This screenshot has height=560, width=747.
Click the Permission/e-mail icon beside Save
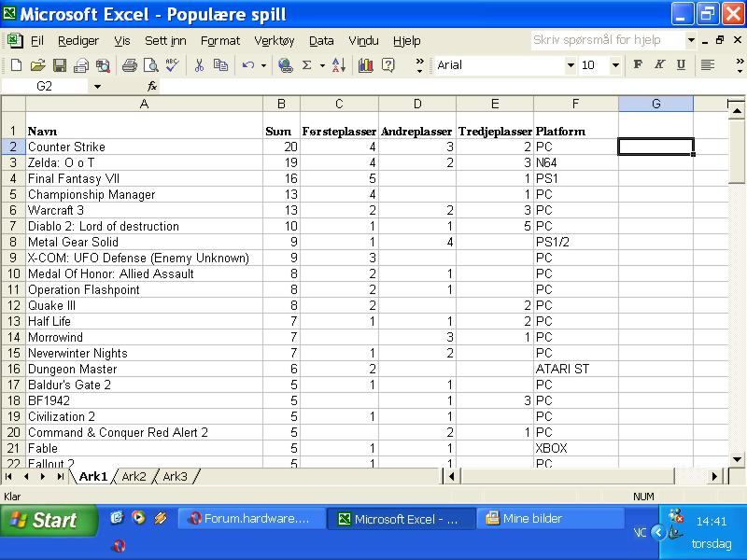[81, 65]
